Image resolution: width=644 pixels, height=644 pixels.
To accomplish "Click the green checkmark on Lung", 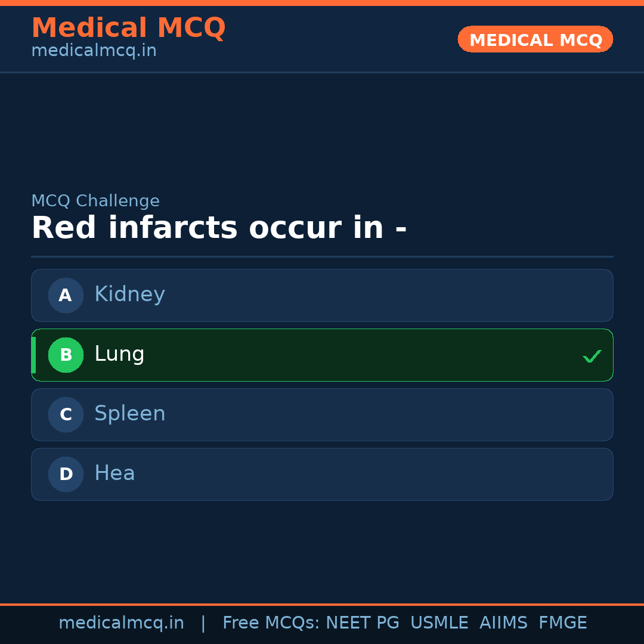I will pyautogui.click(x=592, y=356).
